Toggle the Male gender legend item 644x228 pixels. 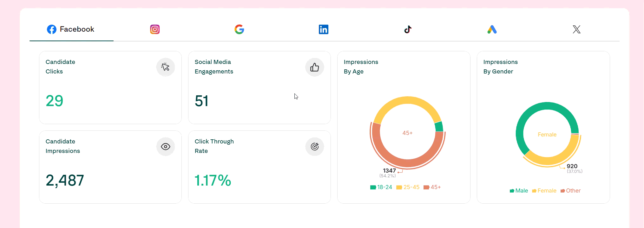[519, 191]
